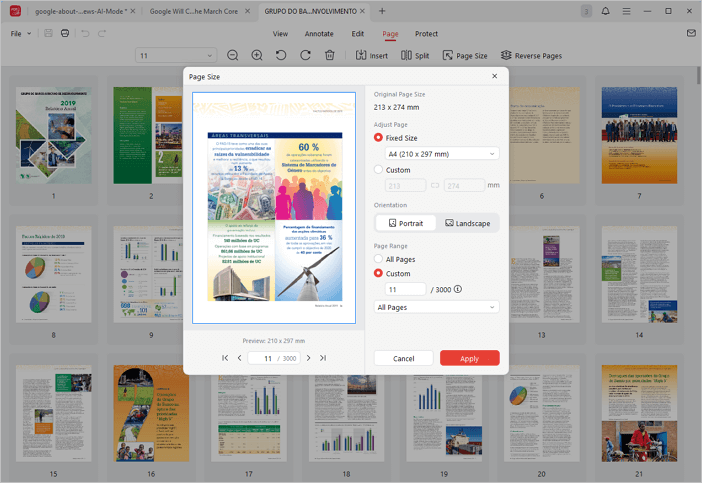Click the mail envelope icon
This screenshot has height=483, width=702.
tap(691, 33)
